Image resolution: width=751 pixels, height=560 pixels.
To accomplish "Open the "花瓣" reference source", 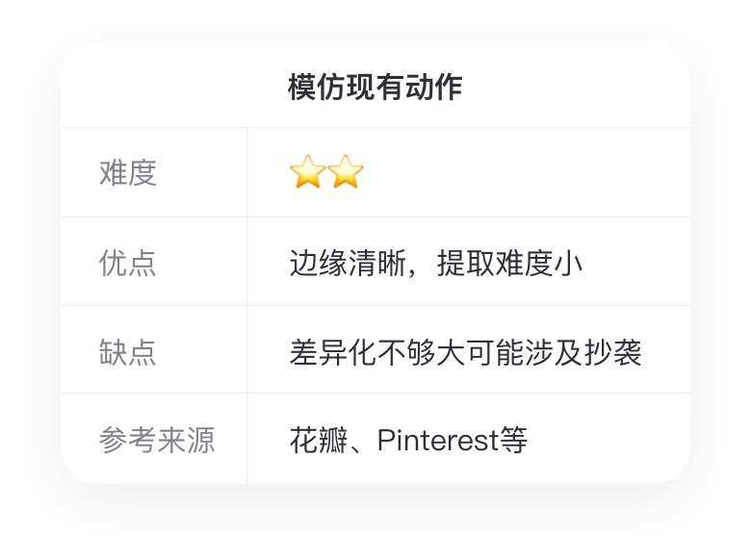I will [x=318, y=440].
